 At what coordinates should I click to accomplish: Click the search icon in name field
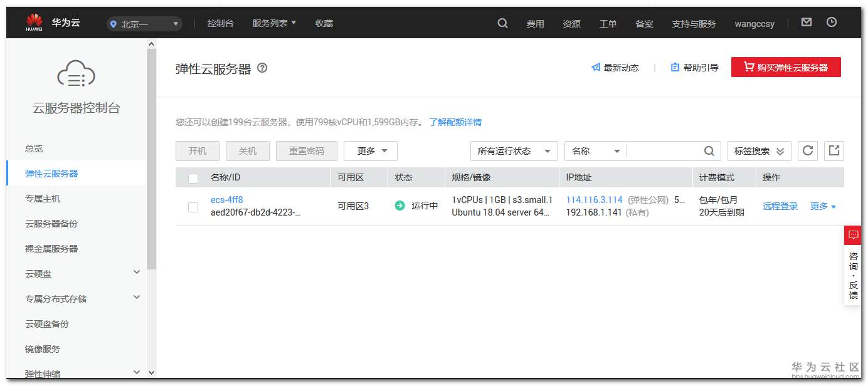(x=709, y=151)
